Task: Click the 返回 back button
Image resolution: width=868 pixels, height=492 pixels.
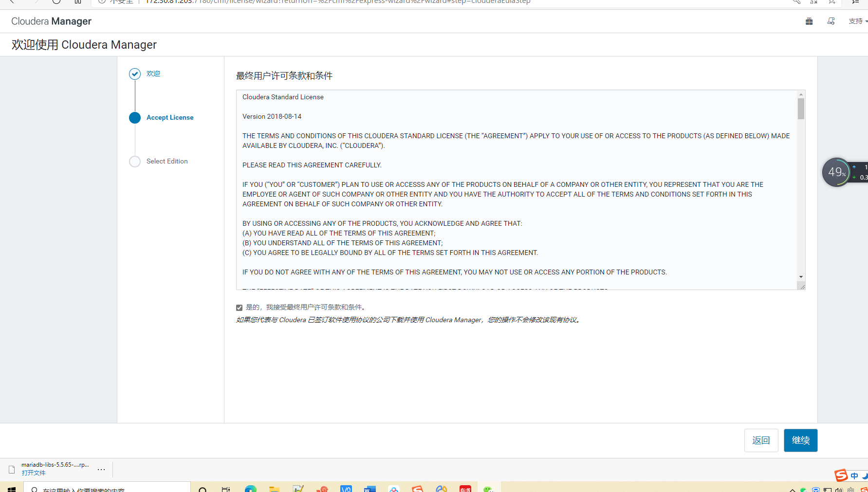Action: (761, 440)
